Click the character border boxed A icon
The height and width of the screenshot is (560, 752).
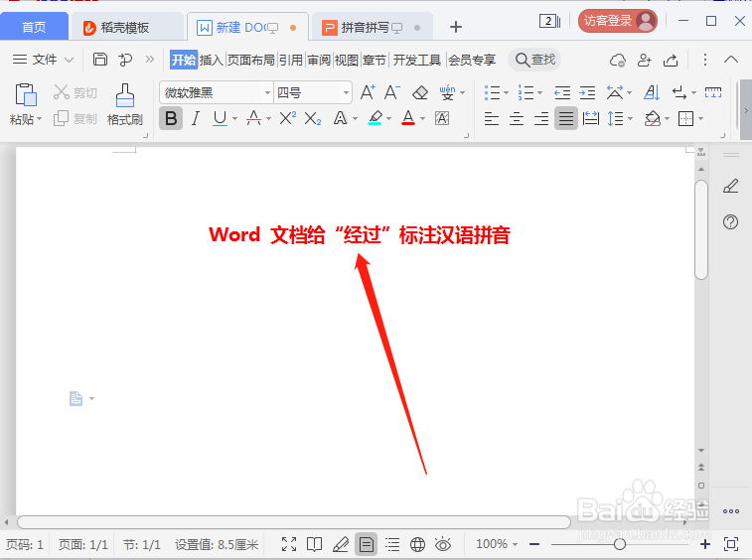point(442,118)
